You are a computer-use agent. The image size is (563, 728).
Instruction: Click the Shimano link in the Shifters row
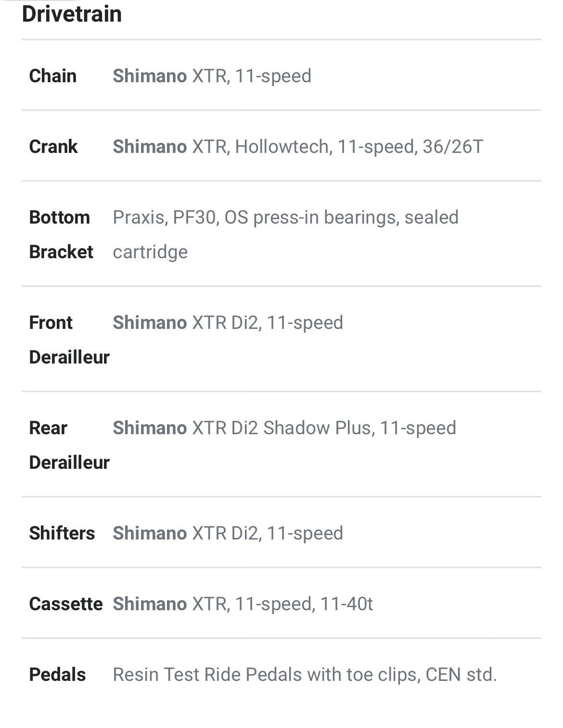coord(150,533)
